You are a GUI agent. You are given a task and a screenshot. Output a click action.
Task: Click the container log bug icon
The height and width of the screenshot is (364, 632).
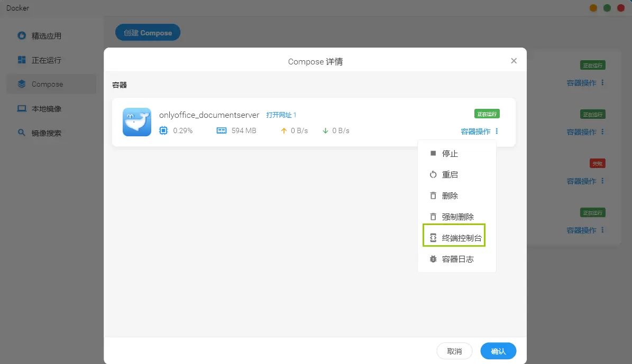(433, 259)
